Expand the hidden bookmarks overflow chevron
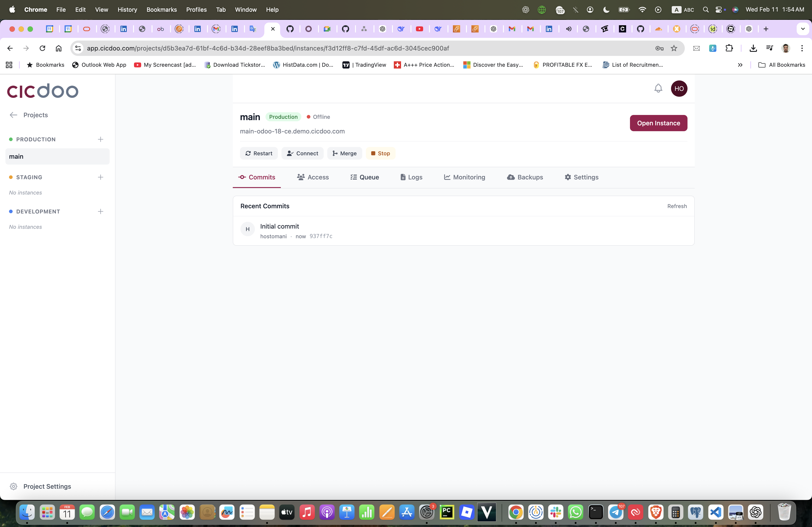 coord(740,65)
